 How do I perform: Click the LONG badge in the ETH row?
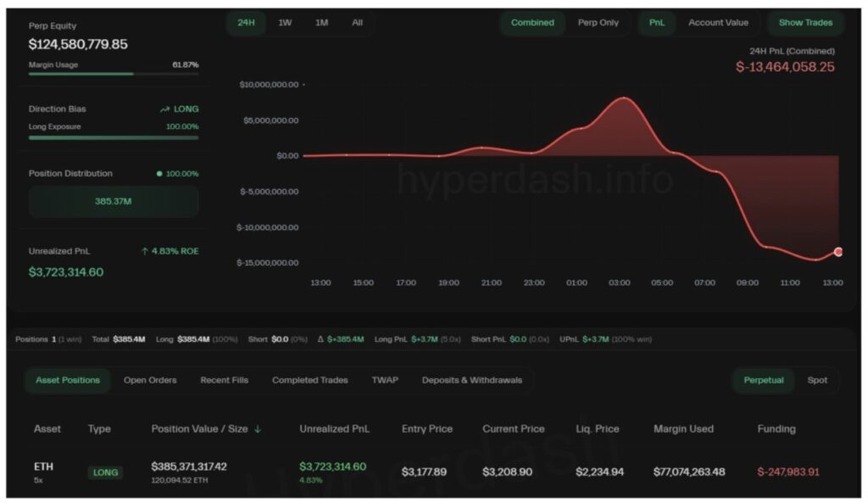106,472
